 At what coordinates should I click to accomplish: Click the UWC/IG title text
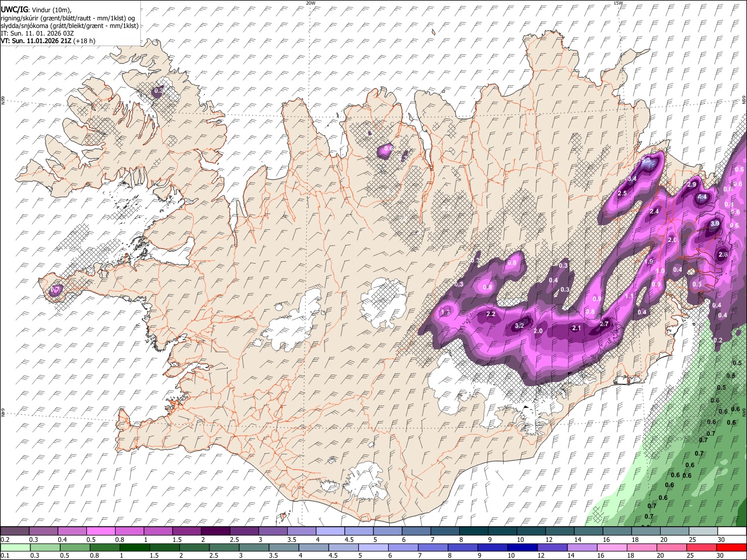tap(13, 10)
